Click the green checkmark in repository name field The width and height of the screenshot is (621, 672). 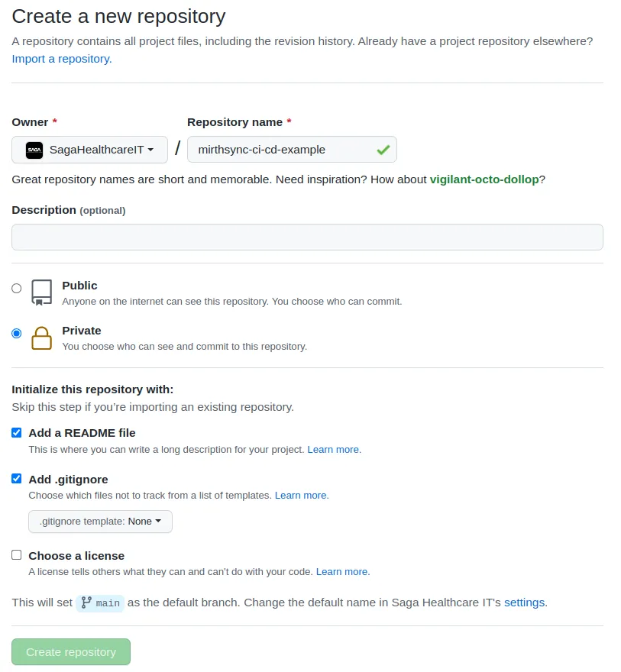pyautogui.click(x=383, y=150)
